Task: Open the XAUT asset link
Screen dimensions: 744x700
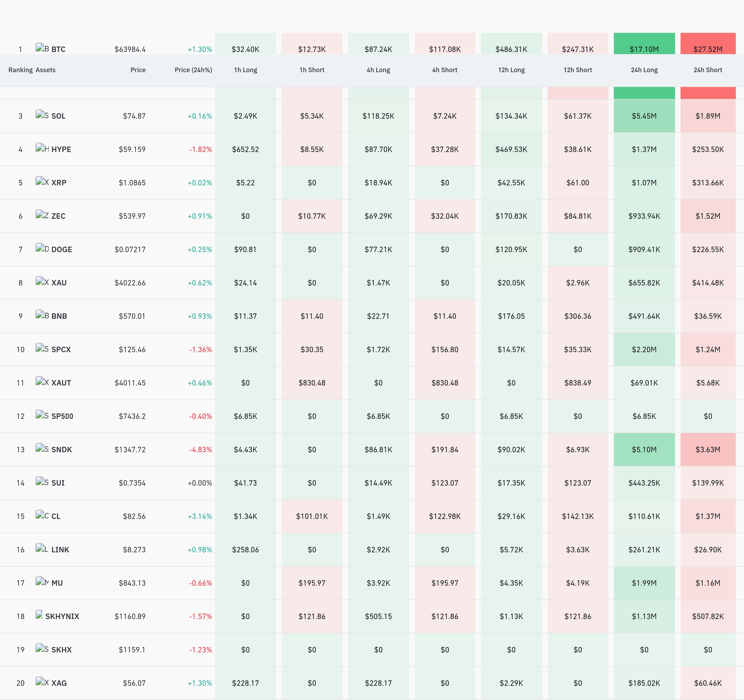Action: pyautogui.click(x=61, y=383)
